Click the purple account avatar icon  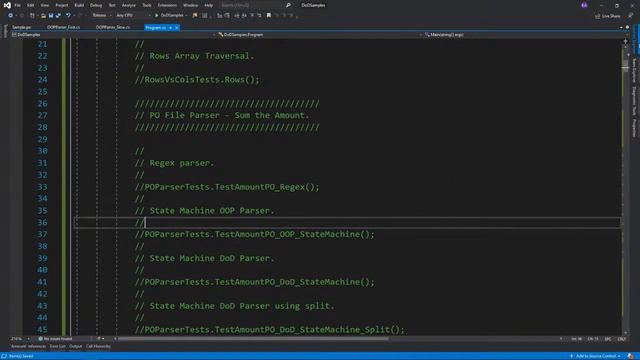click(584, 5)
